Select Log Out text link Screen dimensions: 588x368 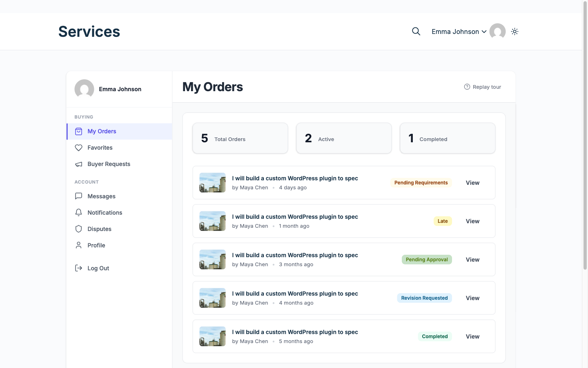(x=98, y=268)
